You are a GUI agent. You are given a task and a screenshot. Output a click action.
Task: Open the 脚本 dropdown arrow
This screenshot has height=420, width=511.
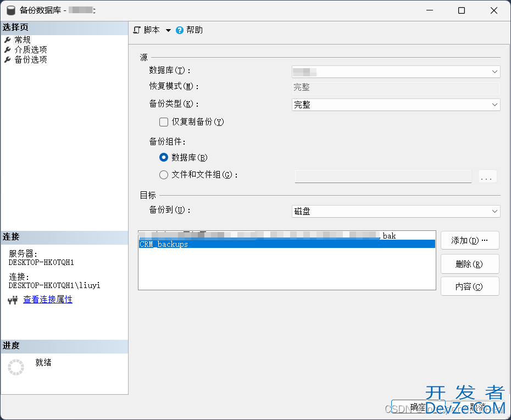click(x=168, y=30)
